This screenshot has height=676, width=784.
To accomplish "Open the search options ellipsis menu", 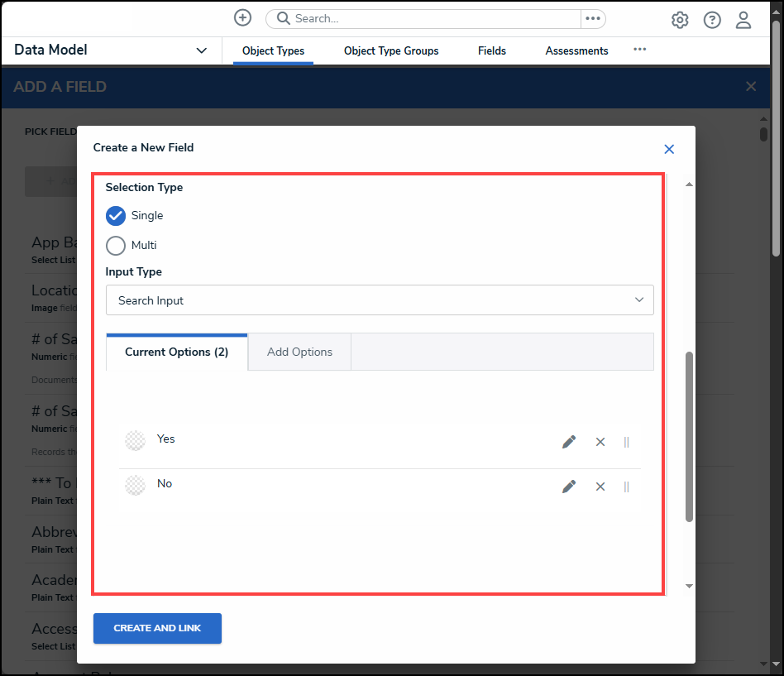I will click(x=592, y=18).
